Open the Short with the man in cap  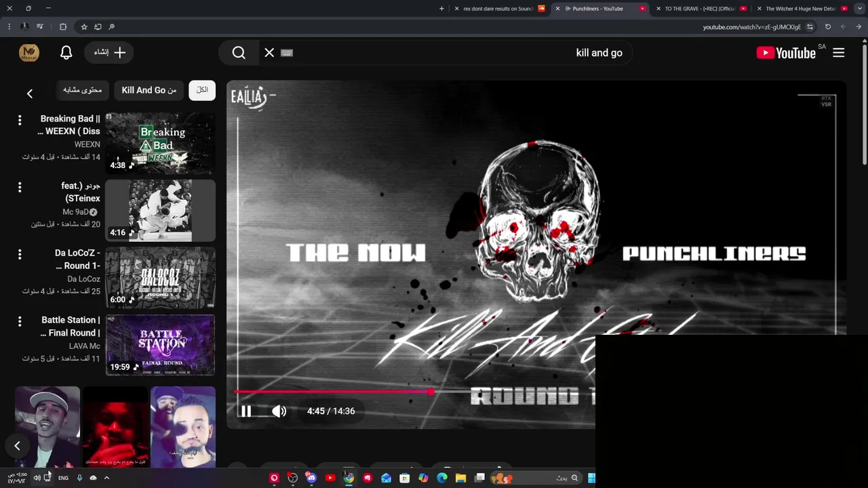47,427
